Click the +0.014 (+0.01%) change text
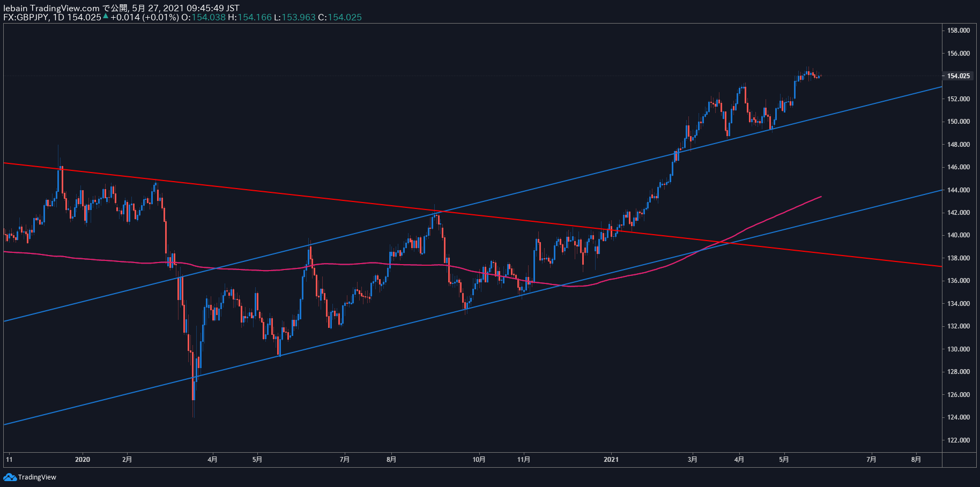980x487 pixels. pyautogui.click(x=145, y=17)
